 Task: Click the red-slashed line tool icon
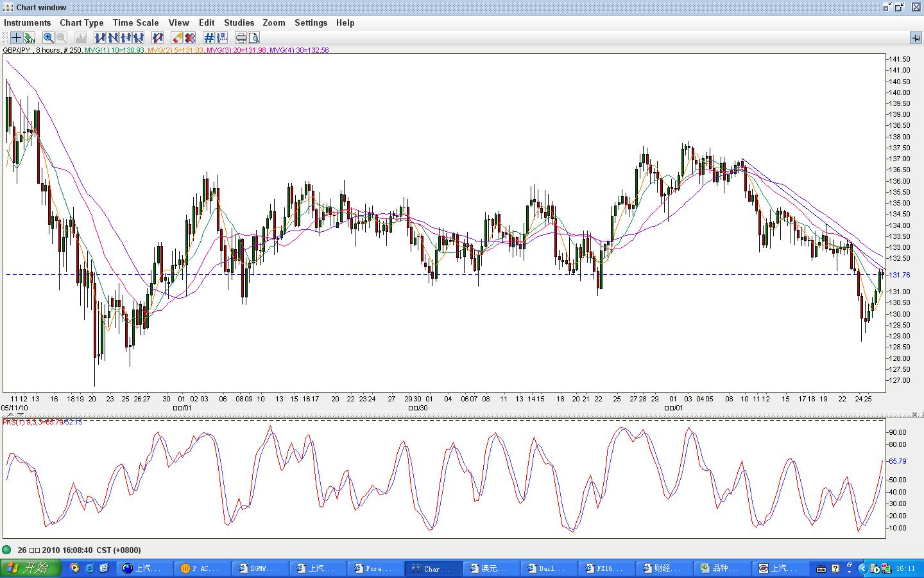(x=158, y=38)
